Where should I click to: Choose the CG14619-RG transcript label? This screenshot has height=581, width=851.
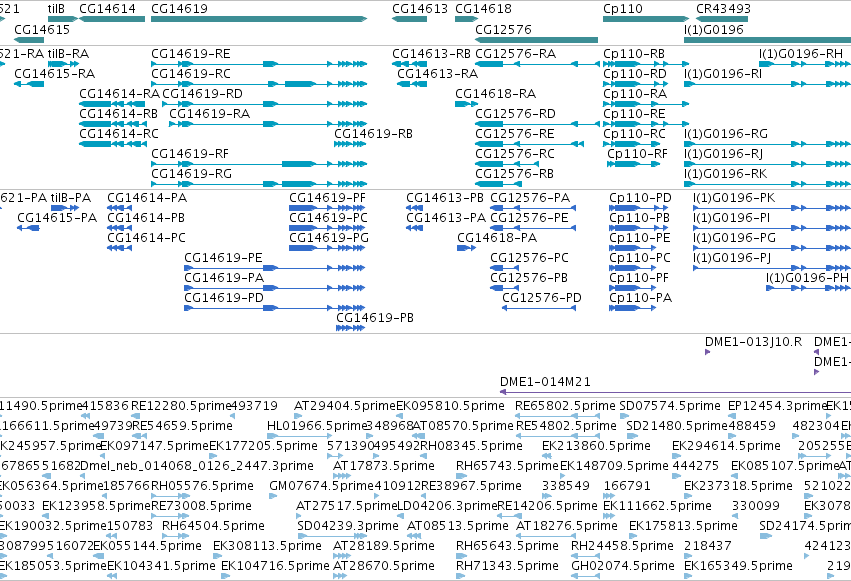[x=191, y=174]
